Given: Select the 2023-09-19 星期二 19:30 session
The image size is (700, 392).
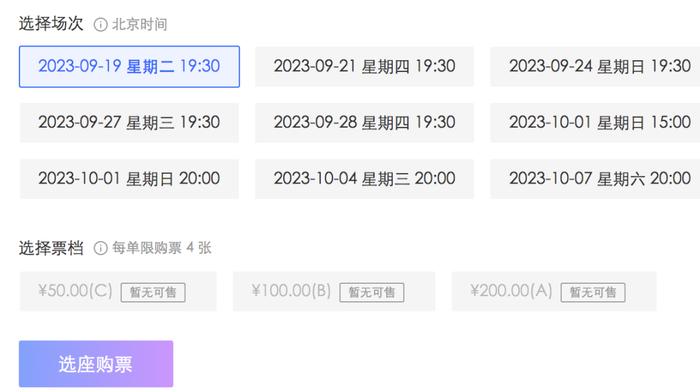Looking at the screenshot, I should (129, 67).
